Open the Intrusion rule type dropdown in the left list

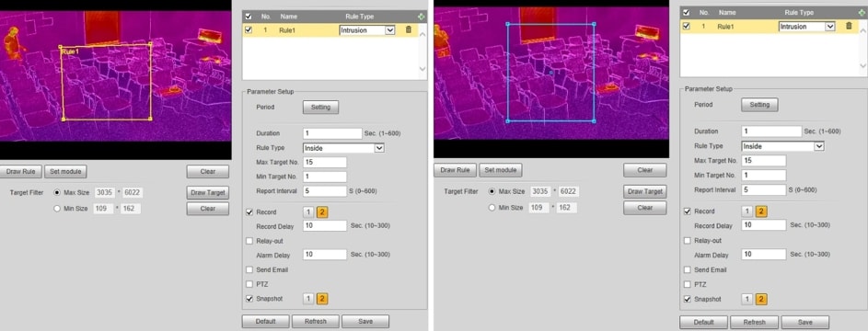[367, 30]
